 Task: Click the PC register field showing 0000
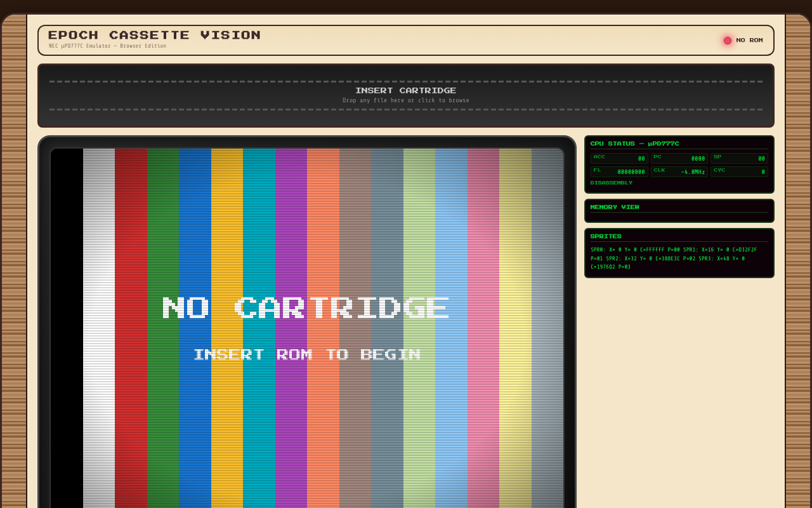[679, 157]
